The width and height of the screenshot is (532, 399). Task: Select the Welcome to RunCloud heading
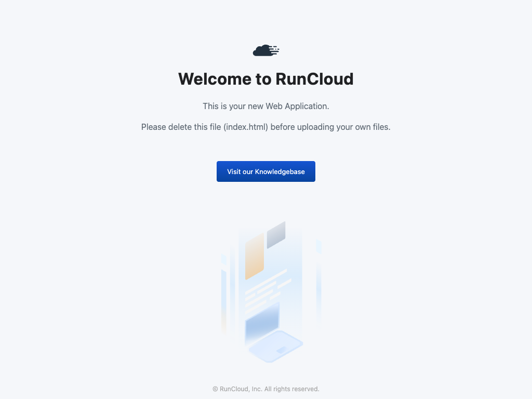tap(266, 79)
